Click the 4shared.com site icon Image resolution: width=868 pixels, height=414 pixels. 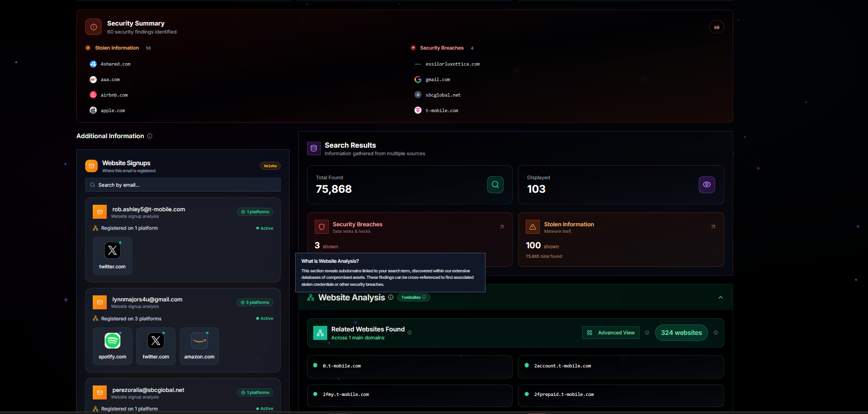point(93,64)
